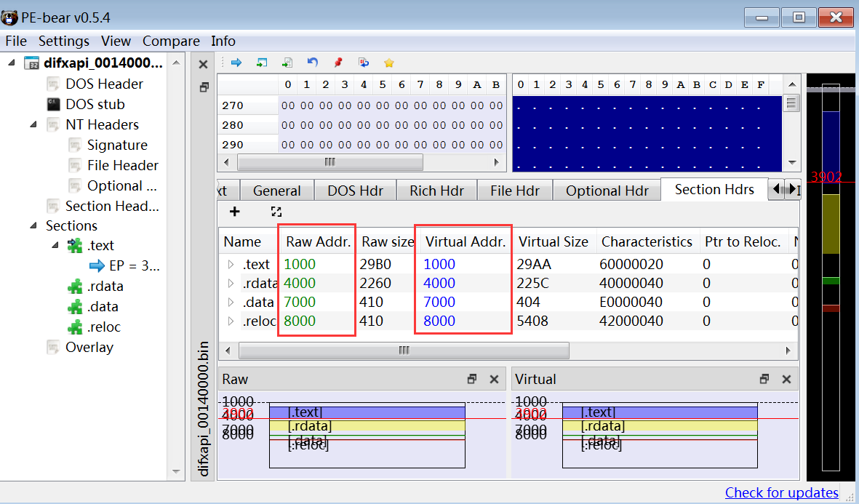Image resolution: width=859 pixels, height=504 pixels.
Task: Collapse the Sections tree node
Action: (33, 225)
